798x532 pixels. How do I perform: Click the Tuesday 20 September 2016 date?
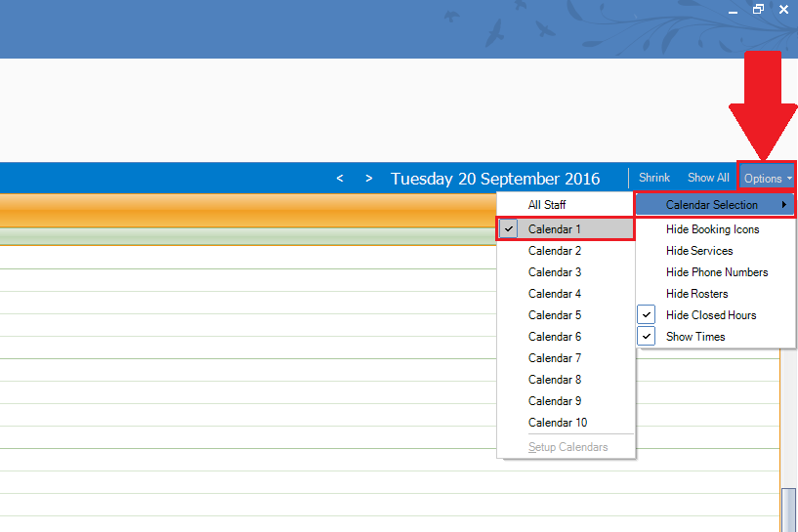tap(495, 179)
